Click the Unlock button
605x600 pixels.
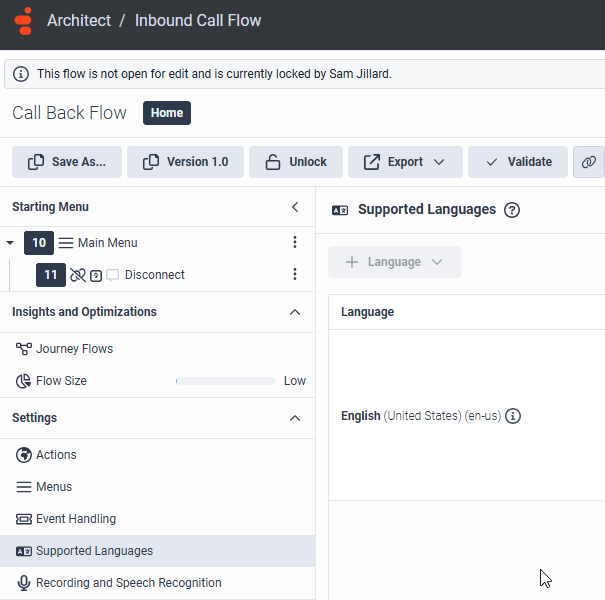pos(296,162)
